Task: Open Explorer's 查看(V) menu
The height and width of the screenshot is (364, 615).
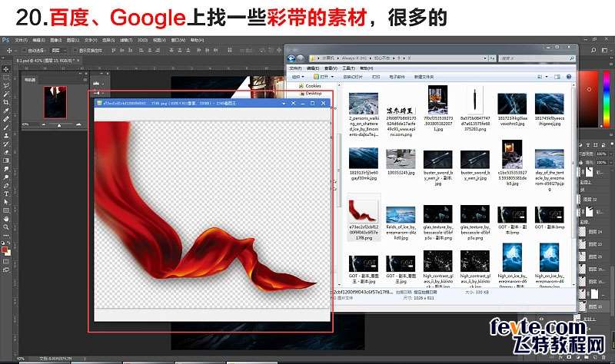Action: click(x=331, y=68)
